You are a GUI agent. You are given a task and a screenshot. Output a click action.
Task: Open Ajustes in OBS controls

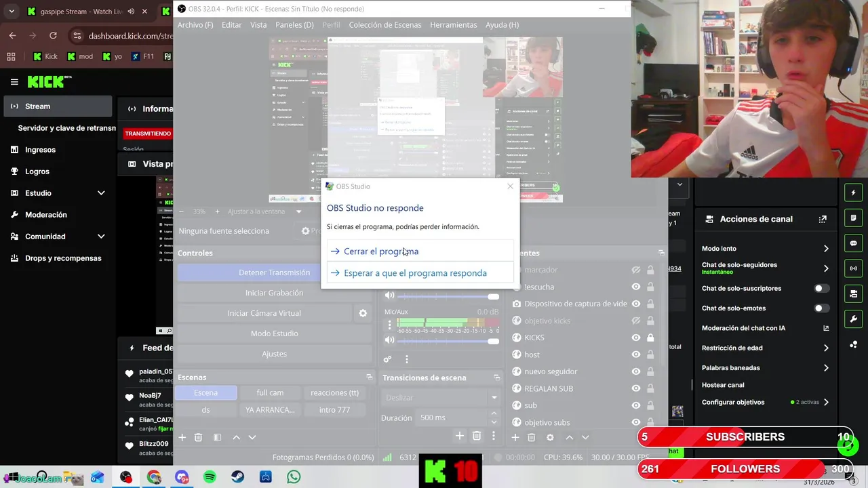click(x=274, y=354)
